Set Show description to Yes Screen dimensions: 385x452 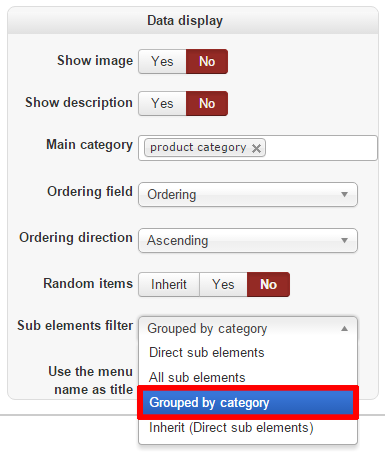pyautogui.click(x=162, y=103)
